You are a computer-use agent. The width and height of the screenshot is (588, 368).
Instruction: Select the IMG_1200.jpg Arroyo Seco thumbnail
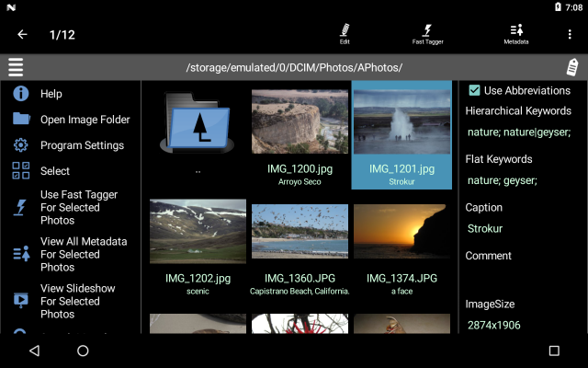pyautogui.click(x=300, y=121)
